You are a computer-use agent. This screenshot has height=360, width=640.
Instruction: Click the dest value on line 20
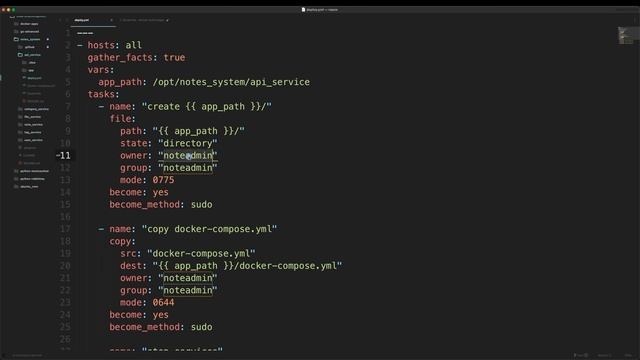[247, 266]
